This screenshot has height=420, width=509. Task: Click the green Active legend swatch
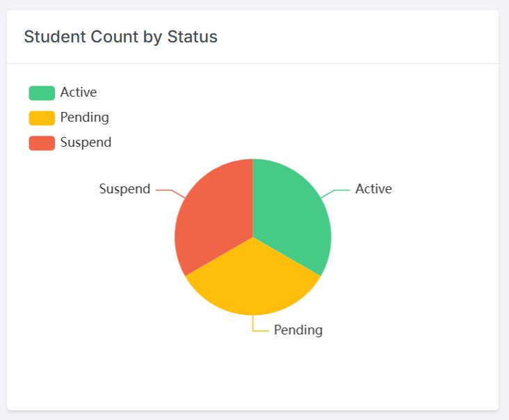tap(42, 93)
